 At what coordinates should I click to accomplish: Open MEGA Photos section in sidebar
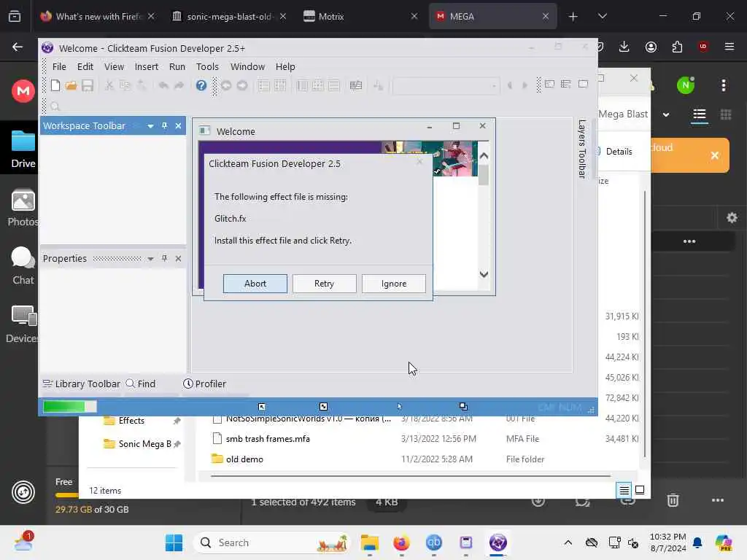coord(23,208)
